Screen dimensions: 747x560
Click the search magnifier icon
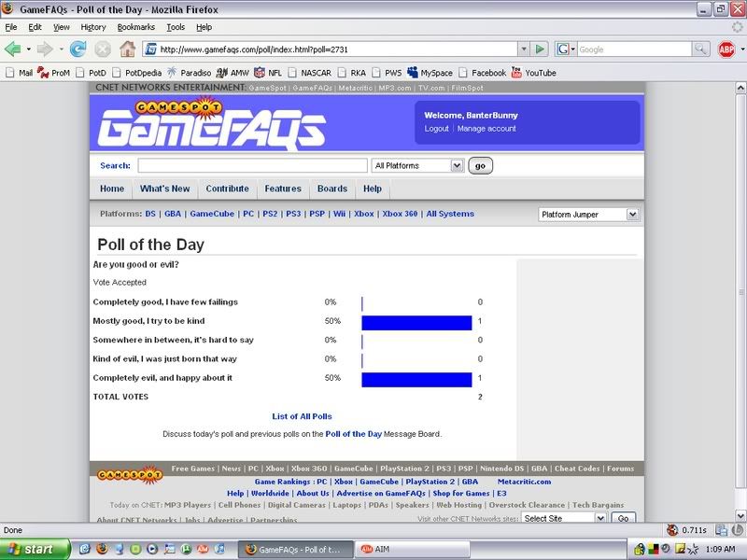coord(699,49)
